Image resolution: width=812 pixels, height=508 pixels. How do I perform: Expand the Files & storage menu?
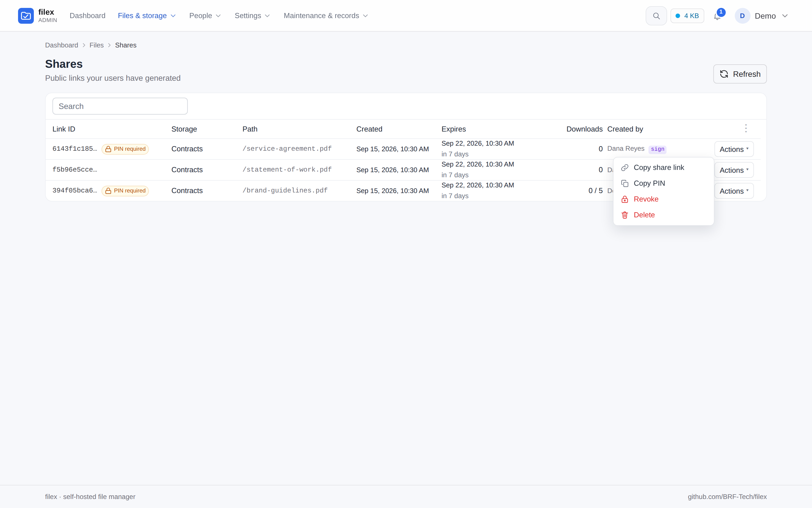[147, 16]
